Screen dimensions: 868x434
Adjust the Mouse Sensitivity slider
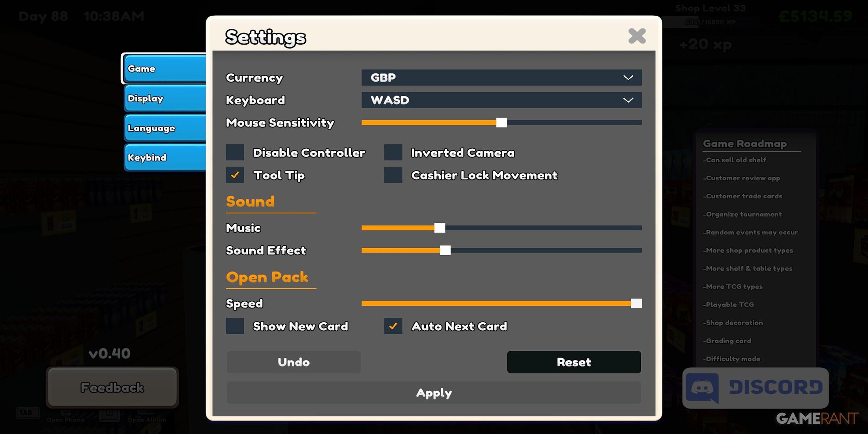point(501,122)
